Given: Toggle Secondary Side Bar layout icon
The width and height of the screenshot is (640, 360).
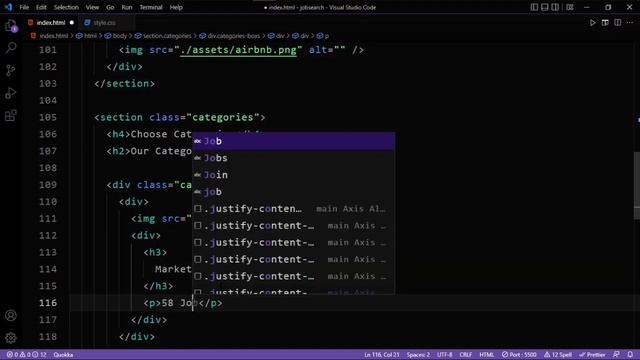Looking at the screenshot, I should click(555, 7).
